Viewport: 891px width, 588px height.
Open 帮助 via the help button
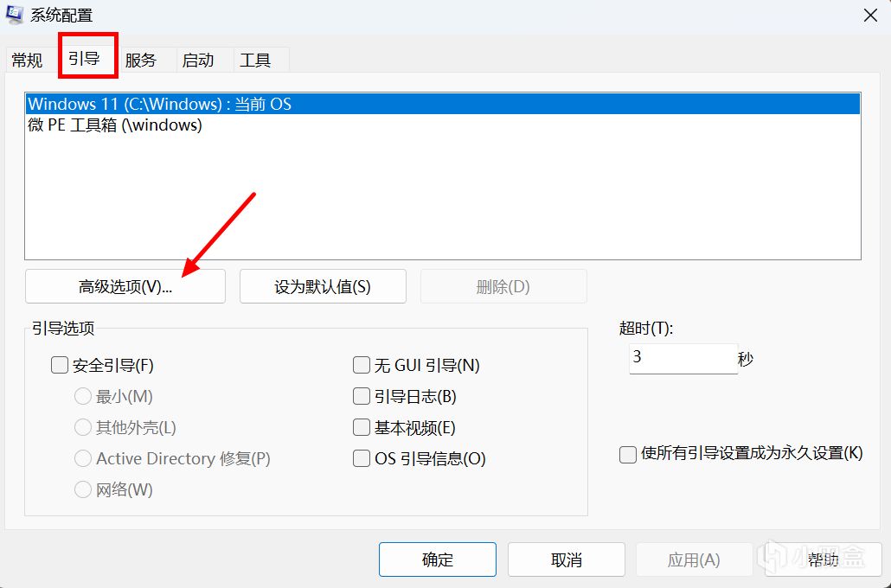click(823, 559)
